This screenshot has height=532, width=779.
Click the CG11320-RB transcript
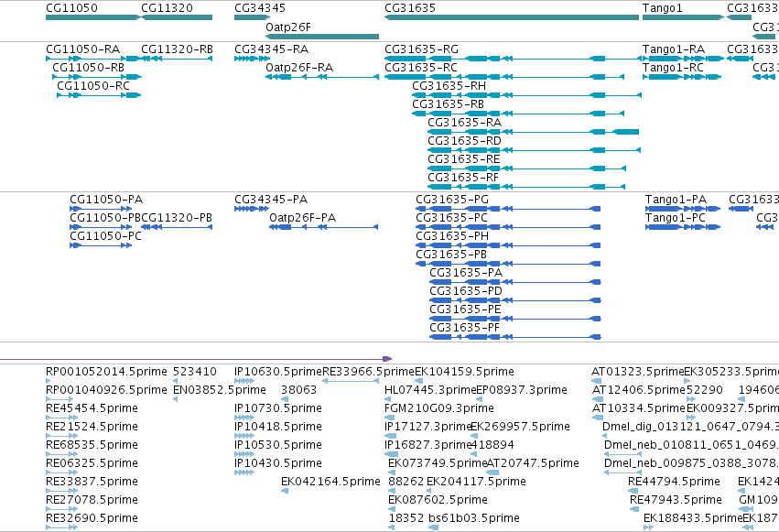[x=177, y=59]
